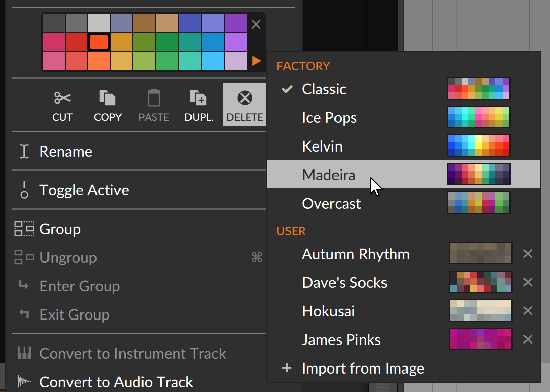Image resolution: width=550 pixels, height=392 pixels.
Task: Click the Duplicate icon
Action: (198, 97)
